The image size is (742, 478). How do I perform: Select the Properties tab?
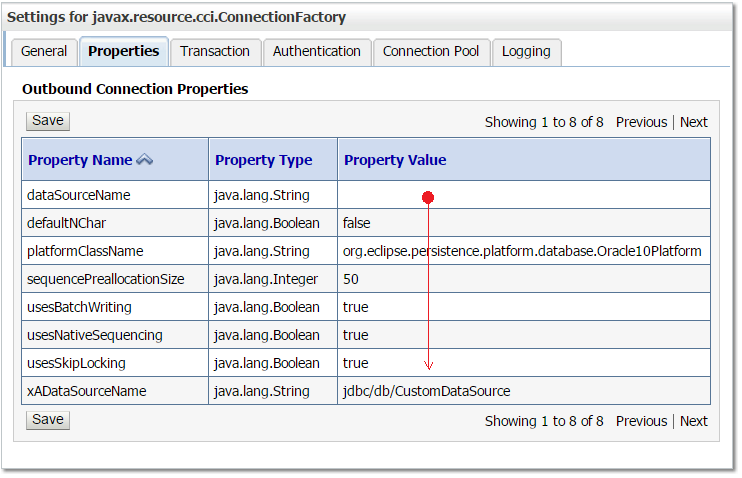click(124, 52)
